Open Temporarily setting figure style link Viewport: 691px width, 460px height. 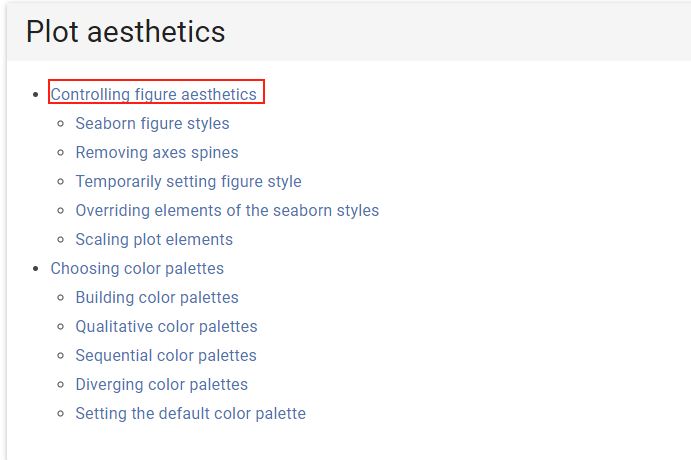coord(188,182)
